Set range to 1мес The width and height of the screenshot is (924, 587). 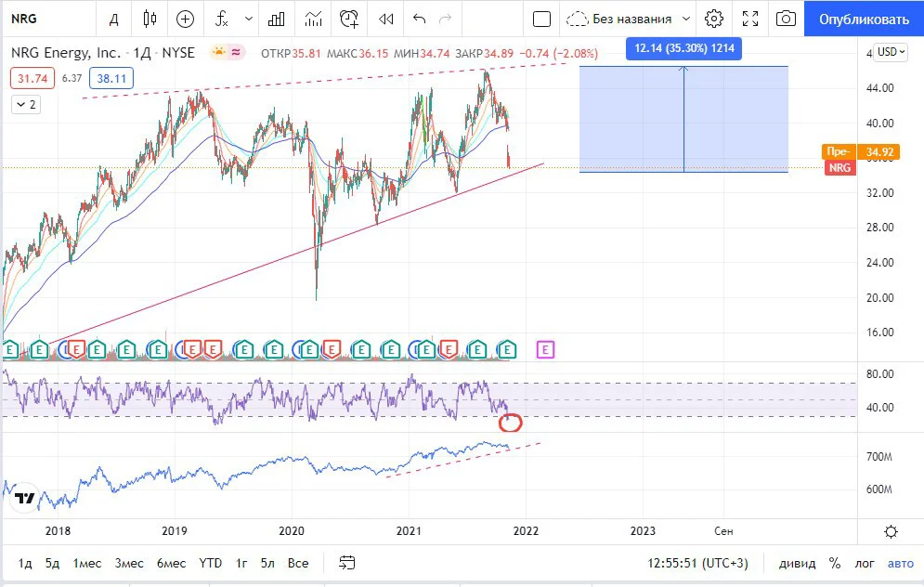[86, 563]
